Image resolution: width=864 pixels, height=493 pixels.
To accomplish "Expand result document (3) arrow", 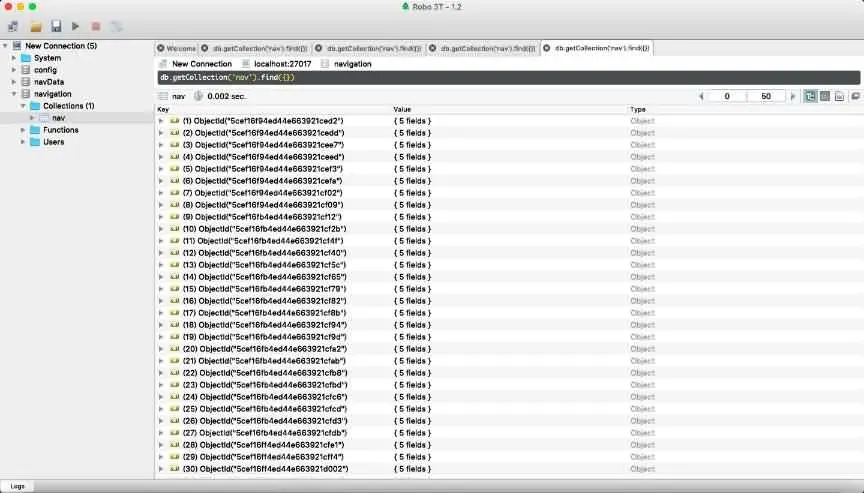I will 161,145.
